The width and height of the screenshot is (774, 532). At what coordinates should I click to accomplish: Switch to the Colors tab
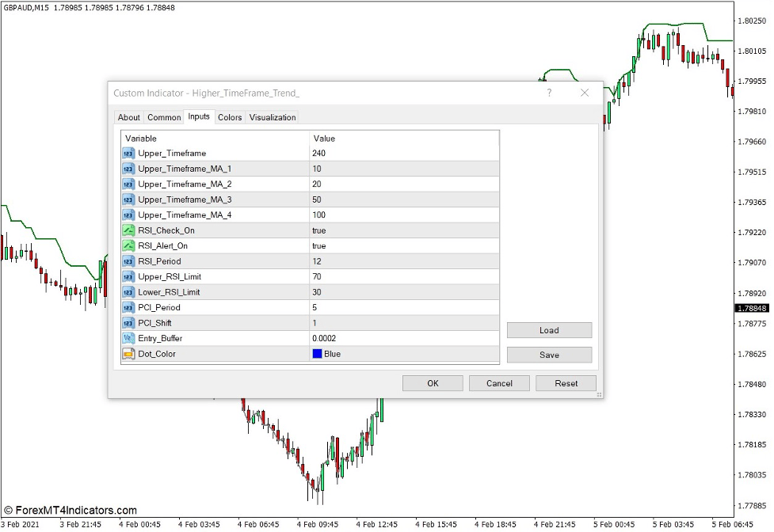(230, 117)
